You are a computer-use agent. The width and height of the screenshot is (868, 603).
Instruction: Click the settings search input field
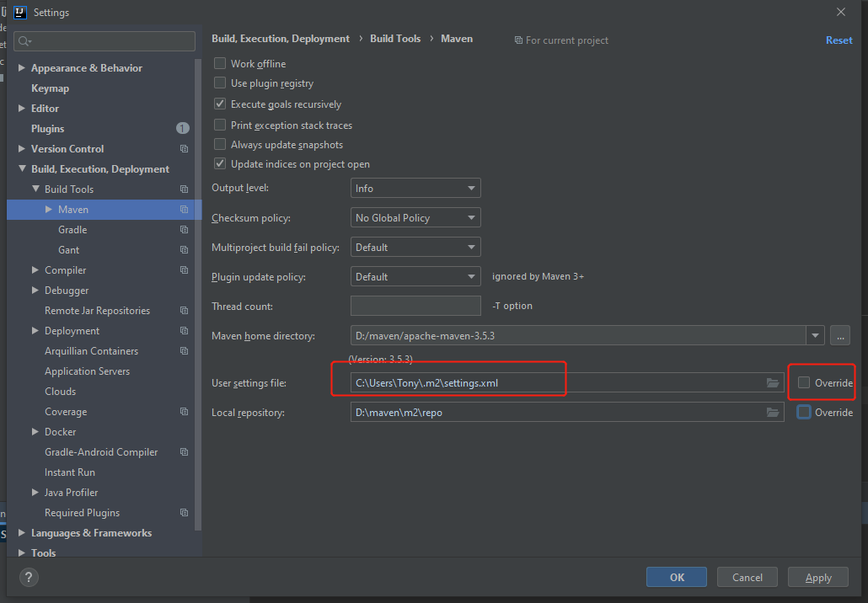(104, 41)
